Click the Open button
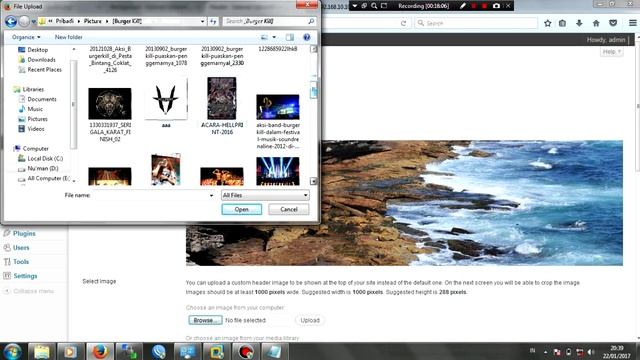The height and width of the screenshot is (360, 640). click(242, 209)
